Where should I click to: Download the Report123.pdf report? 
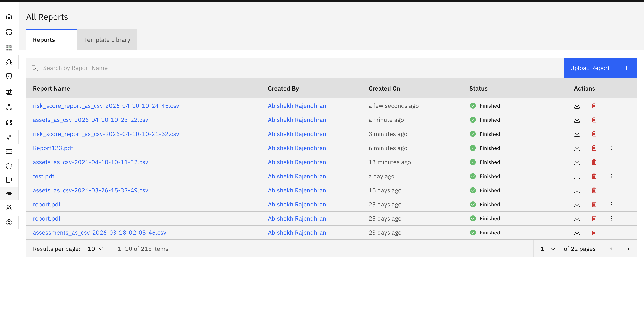pos(577,148)
